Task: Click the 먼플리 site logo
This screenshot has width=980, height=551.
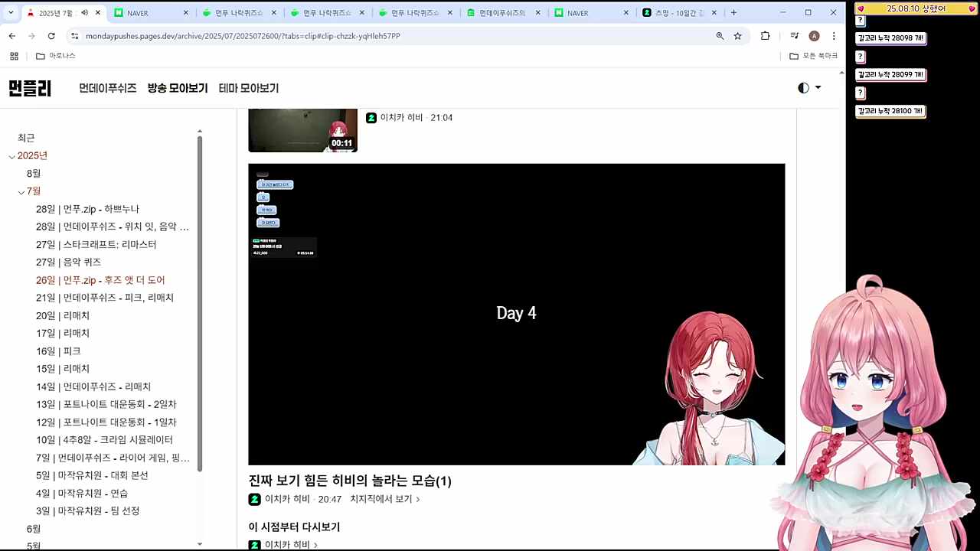Action: [x=30, y=88]
